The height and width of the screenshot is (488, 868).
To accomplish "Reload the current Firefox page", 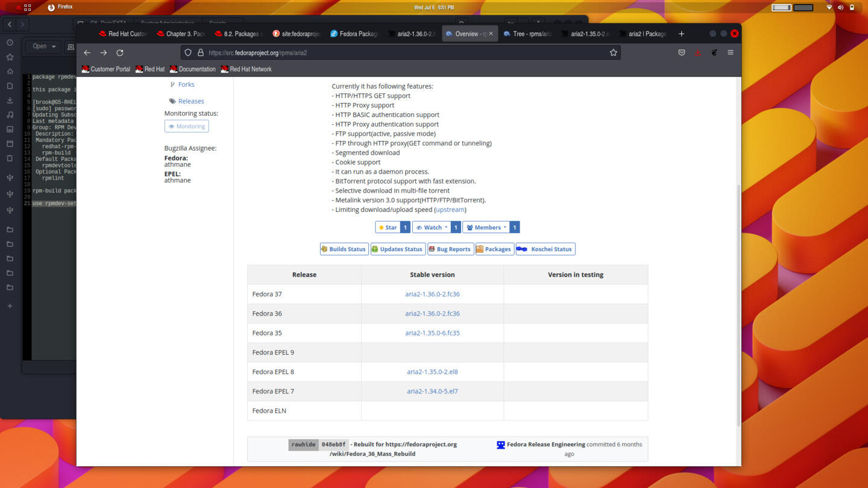I will pos(120,52).
